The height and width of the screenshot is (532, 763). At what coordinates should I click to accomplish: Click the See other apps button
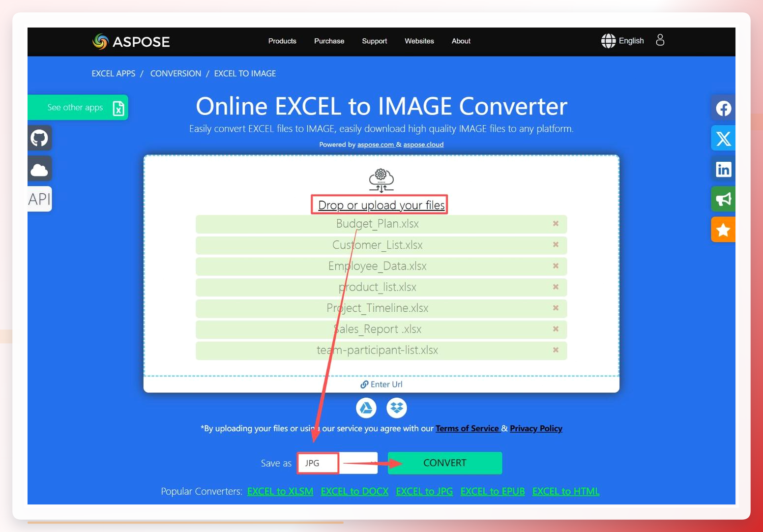(78, 108)
